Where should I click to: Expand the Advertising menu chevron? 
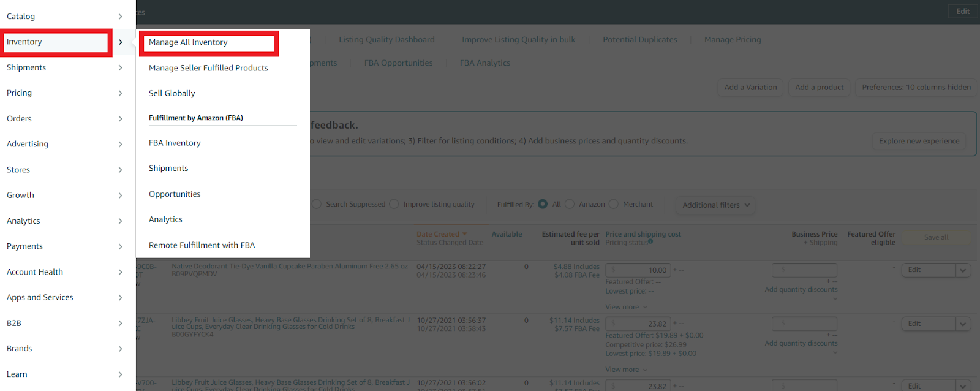(x=120, y=144)
